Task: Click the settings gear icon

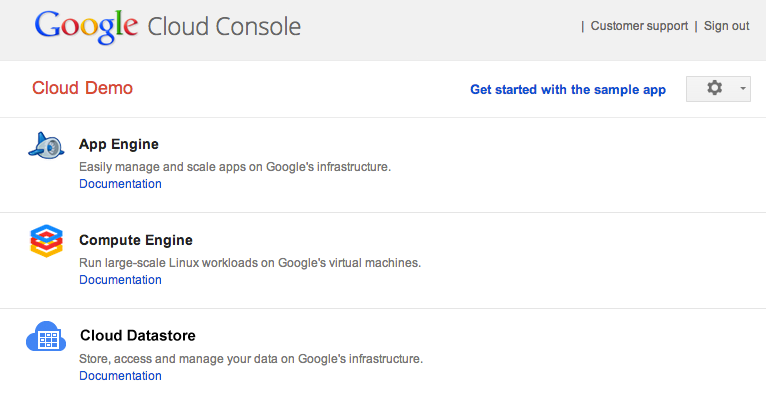Action: (x=714, y=88)
